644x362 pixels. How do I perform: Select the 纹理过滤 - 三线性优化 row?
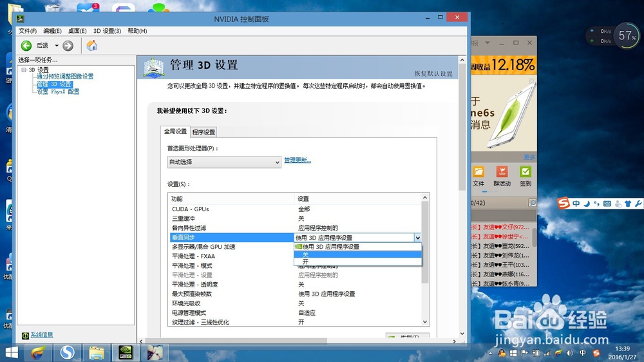294,322
